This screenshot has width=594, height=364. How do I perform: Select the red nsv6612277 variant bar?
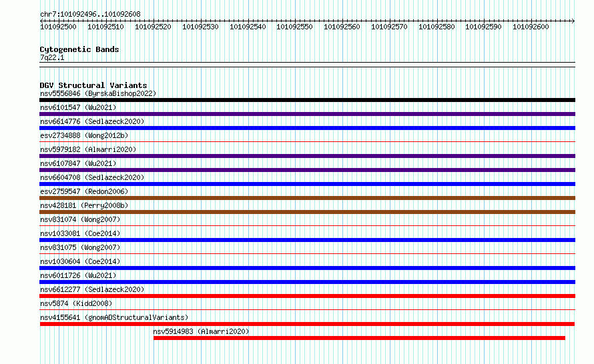pyautogui.click(x=307, y=296)
